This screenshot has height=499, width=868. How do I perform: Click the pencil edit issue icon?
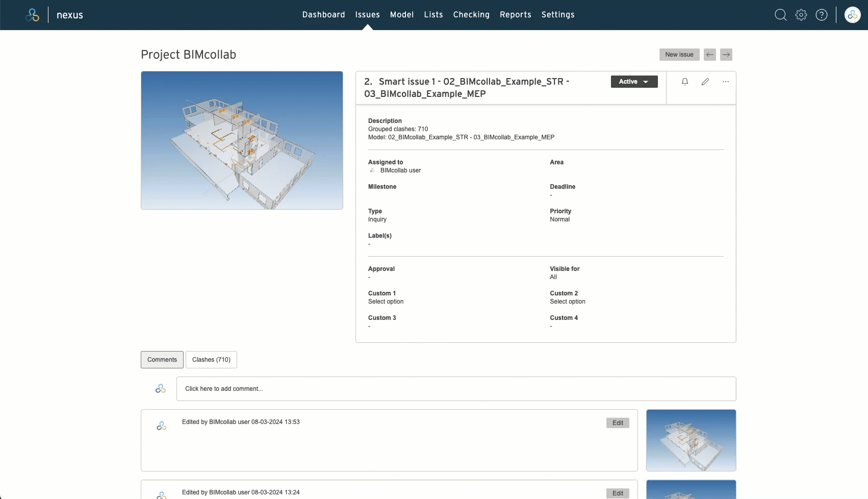pos(705,82)
